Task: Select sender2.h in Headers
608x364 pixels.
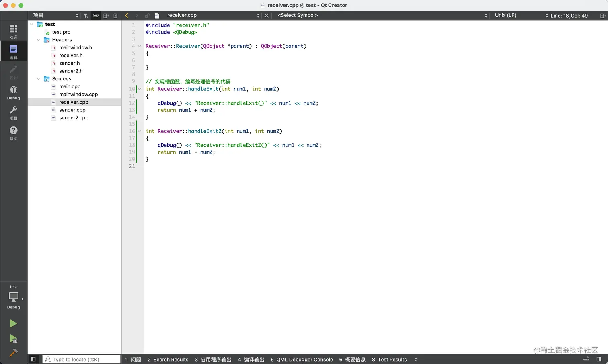Action: pyautogui.click(x=71, y=71)
